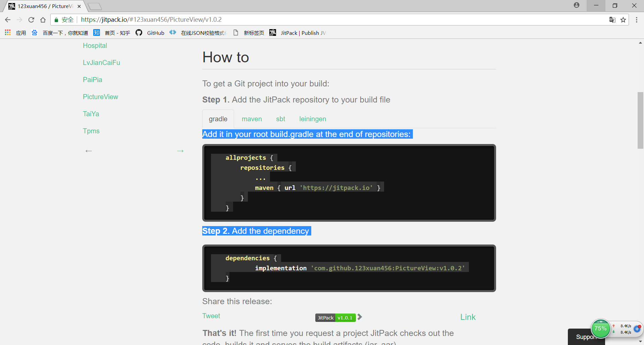Open the Hospital repository link
Screen dimensions: 644x345
point(95,46)
